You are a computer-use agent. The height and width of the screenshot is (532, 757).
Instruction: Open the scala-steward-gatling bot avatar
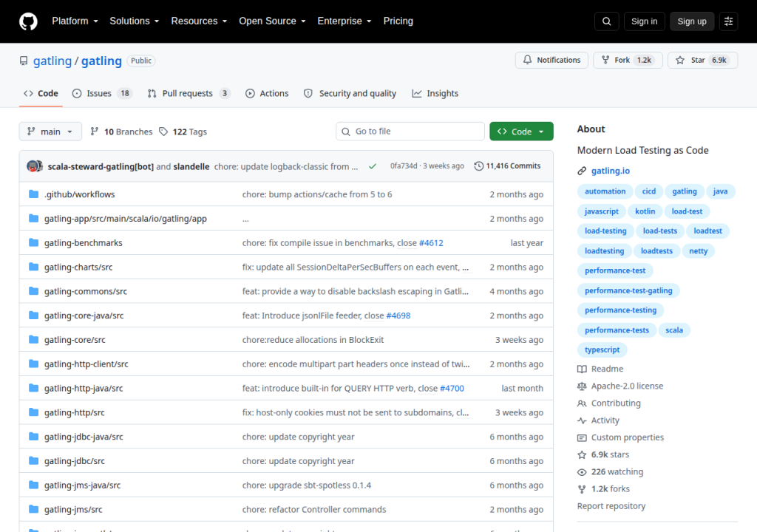pos(33,166)
